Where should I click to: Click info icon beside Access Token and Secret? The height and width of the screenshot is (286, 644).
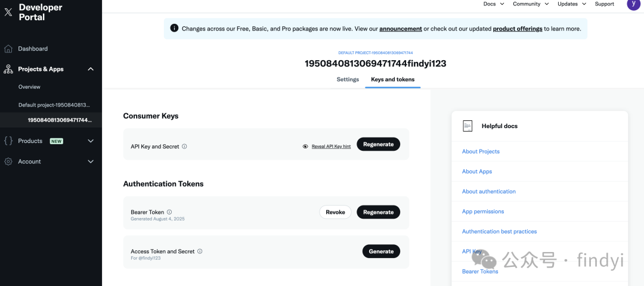pyautogui.click(x=200, y=251)
